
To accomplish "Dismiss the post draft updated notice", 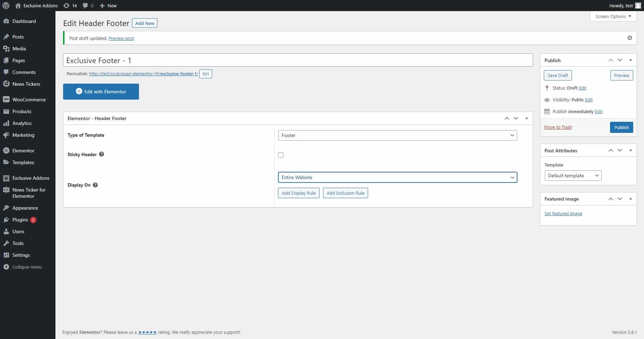I will pos(630,38).
